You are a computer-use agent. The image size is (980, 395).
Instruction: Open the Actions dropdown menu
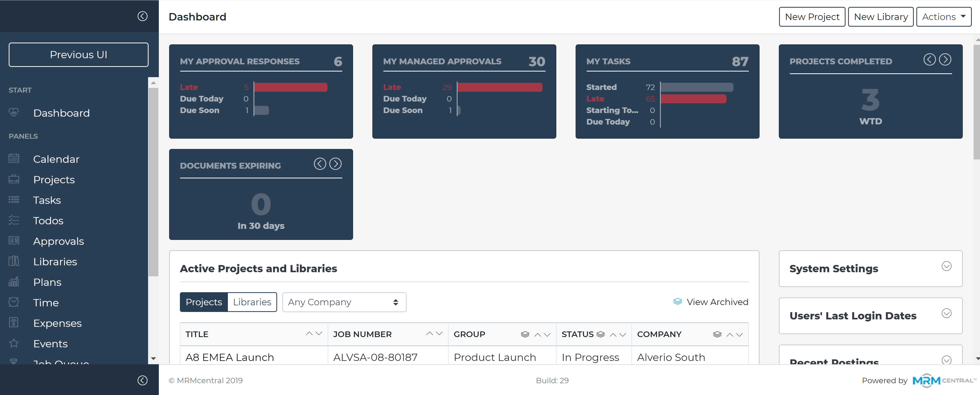[x=944, y=17]
